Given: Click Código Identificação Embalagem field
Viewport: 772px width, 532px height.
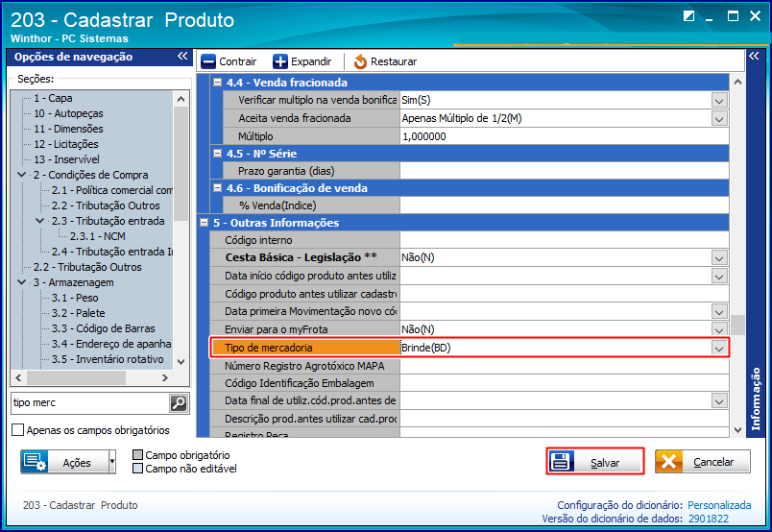Looking at the screenshot, I should point(565,383).
